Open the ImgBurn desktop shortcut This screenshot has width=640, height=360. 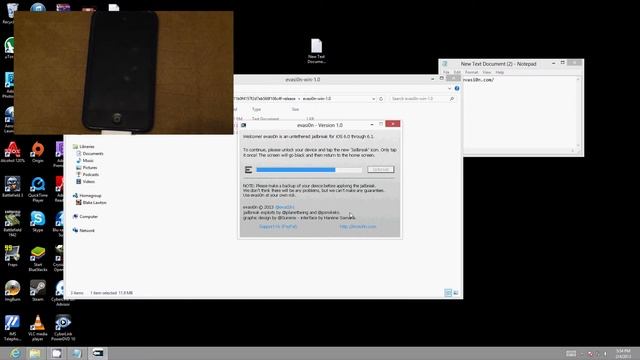click(x=12, y=291)
